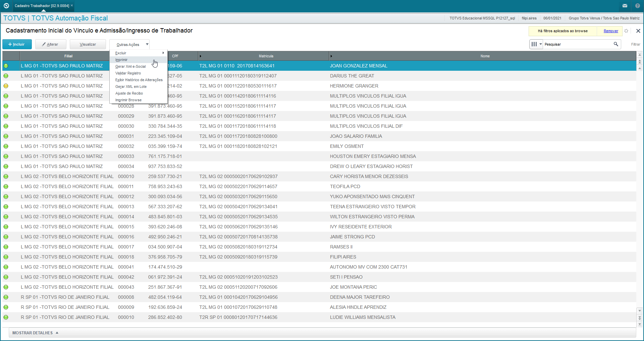
Task: Click the 06/01/2021 date label
Action: (552, 18)
